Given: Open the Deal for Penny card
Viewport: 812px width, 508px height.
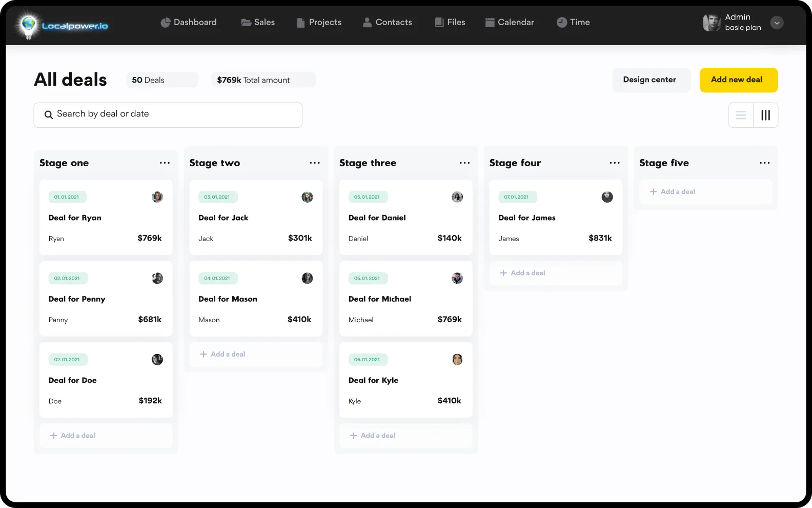Looking at the screenshot, I should 106,299.
